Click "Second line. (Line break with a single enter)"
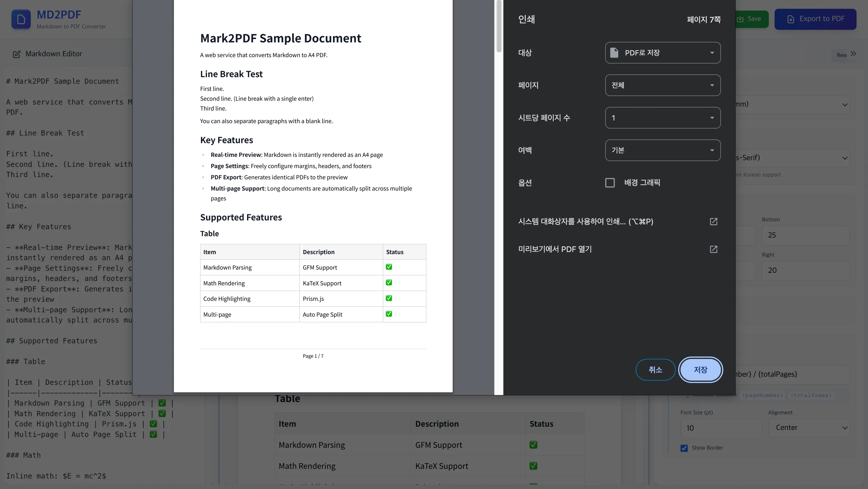This screenshot has width=868, height=489. [x=257, y=98]
